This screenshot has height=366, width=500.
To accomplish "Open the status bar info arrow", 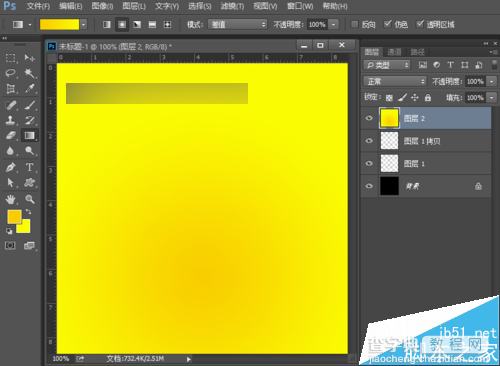I will tap(188, 359).
